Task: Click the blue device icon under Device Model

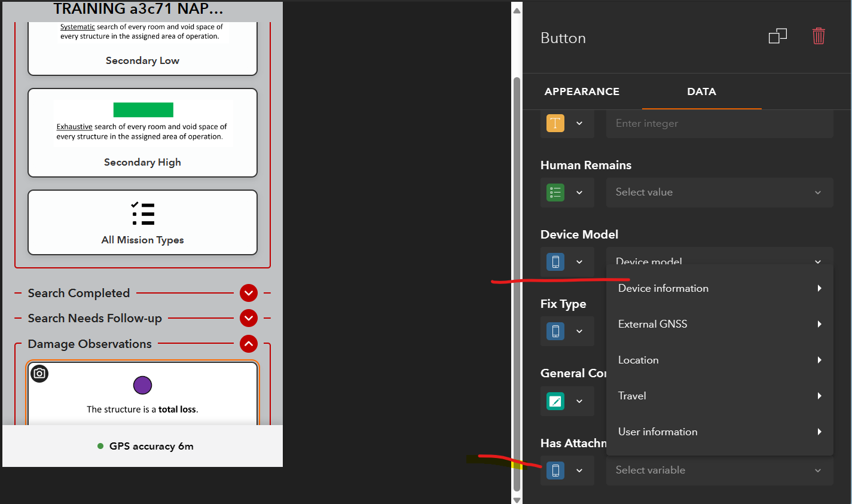Action: coord(555,262)
